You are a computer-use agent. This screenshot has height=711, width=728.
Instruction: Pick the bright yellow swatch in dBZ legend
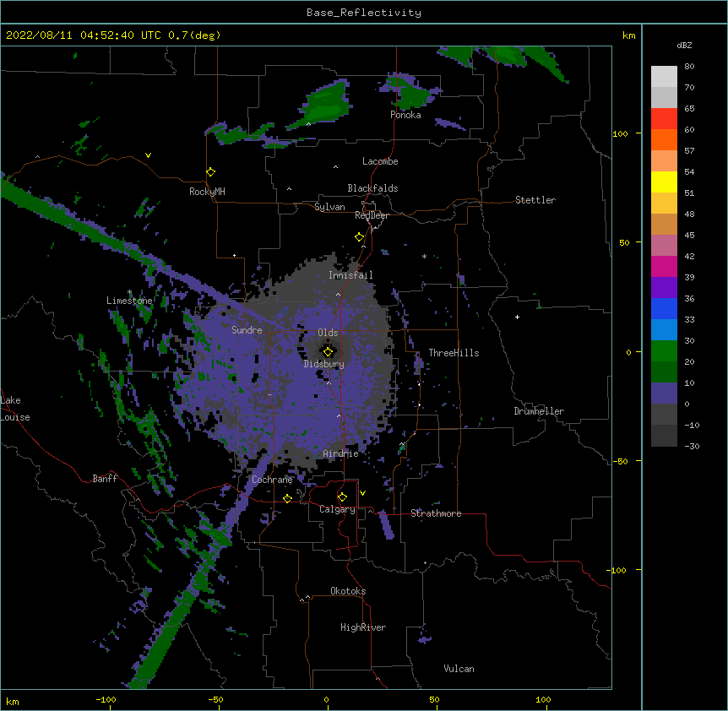pos(664,182)
